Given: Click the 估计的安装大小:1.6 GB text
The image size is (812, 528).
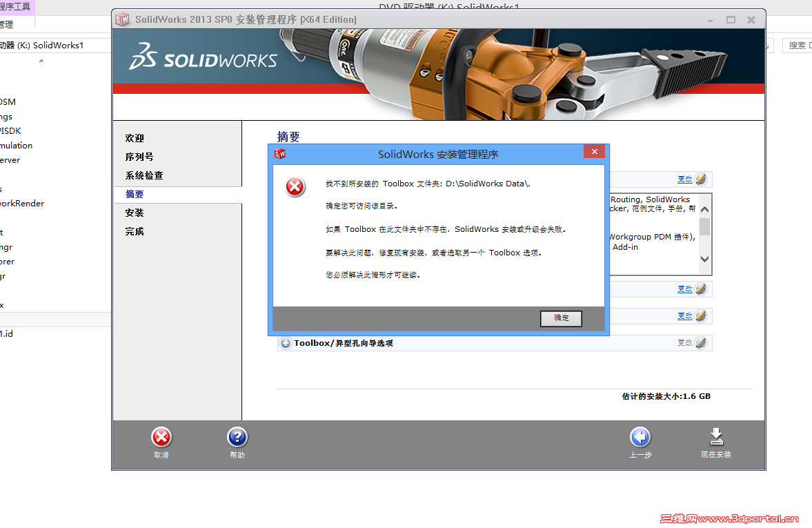Looking at the screenshot, I should [x=666, y=396].
